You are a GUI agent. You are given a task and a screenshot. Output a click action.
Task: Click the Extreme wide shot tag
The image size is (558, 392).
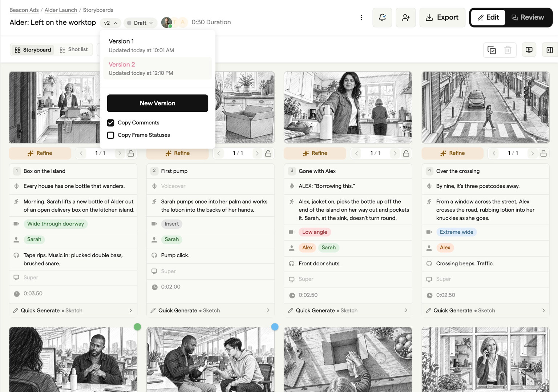[456, 232]
